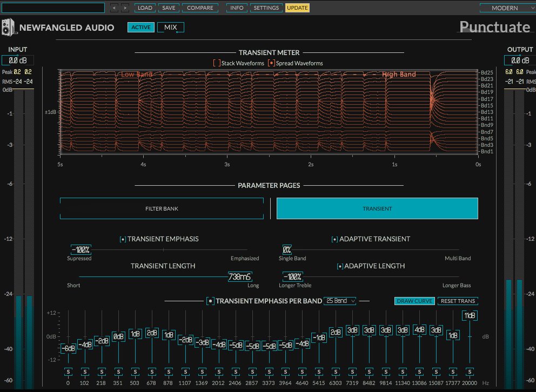
Task: Click the -6dB handle on 0 Hz band
Action: [x=69, y=348]
